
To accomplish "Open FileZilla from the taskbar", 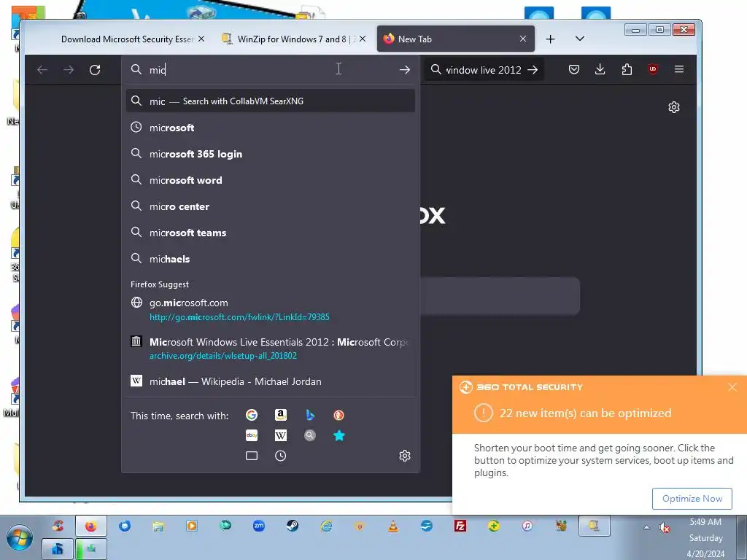I will [x=460, y=526].
